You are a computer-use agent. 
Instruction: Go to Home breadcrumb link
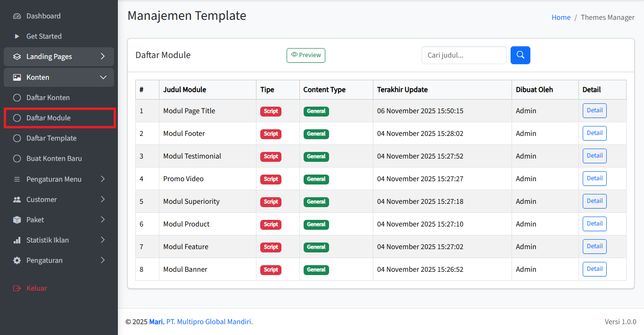[561, 17]
